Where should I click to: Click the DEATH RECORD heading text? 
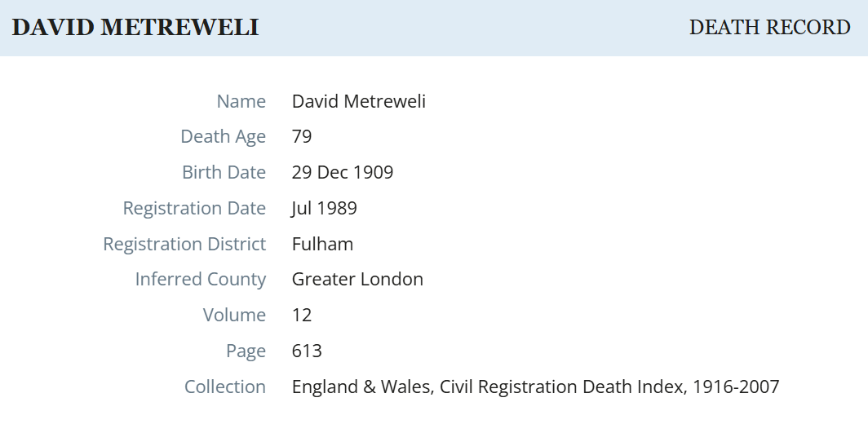pos(769,28)
